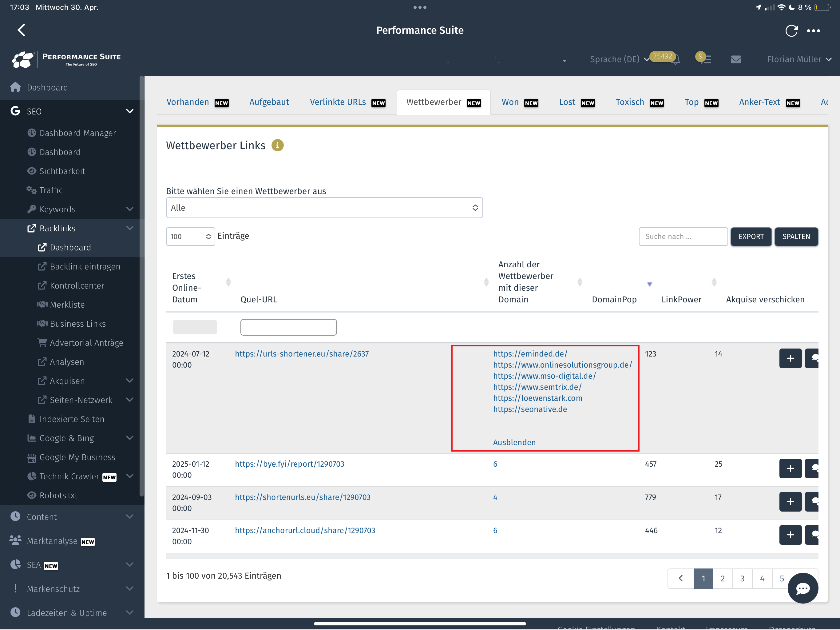This screenshot has height=630, width=840.
Task: Open the mail envelope icon
Action: 736,59
